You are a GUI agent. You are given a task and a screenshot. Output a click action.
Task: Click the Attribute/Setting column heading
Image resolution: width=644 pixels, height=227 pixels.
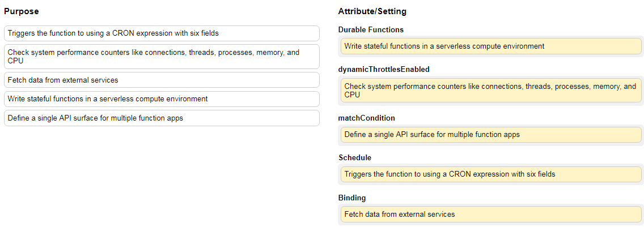372,11
